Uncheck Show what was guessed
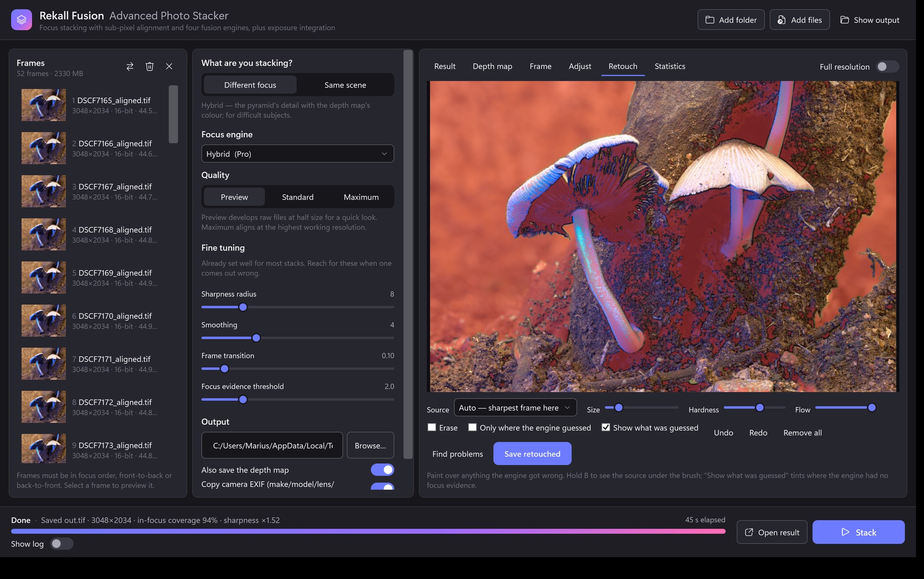 [606, 427]
